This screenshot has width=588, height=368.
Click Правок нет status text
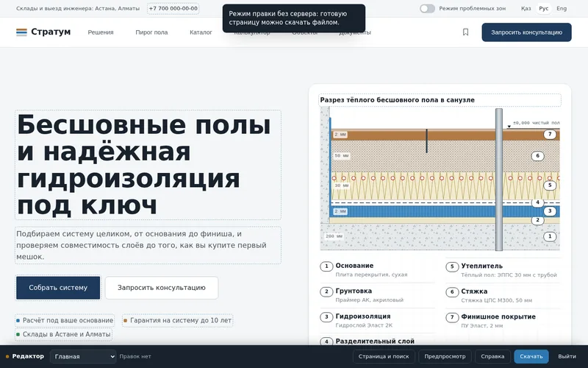point(135,356)
